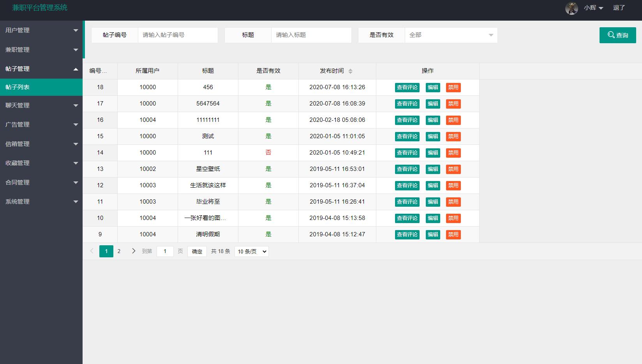Open the 10 条/页 page size dropdown
642x364 pixels.
pyautogui.click(x=251, y=251)
